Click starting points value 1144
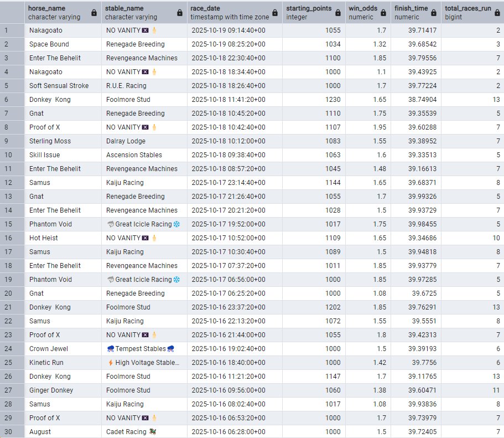The image size is (504, 438). click(x=314, y=183)
